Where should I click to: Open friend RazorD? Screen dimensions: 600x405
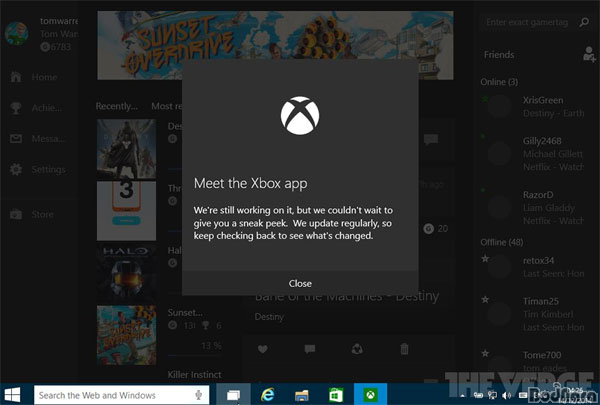click(534, 207)
